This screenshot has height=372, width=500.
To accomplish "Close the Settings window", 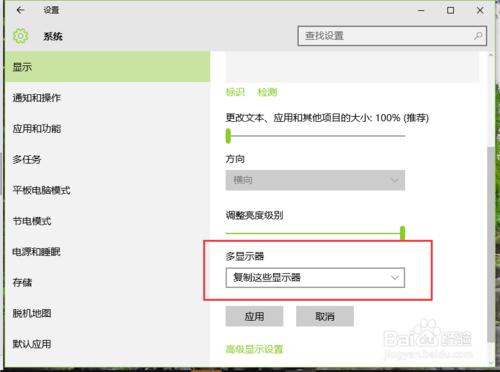I will [x=480, y=10].
